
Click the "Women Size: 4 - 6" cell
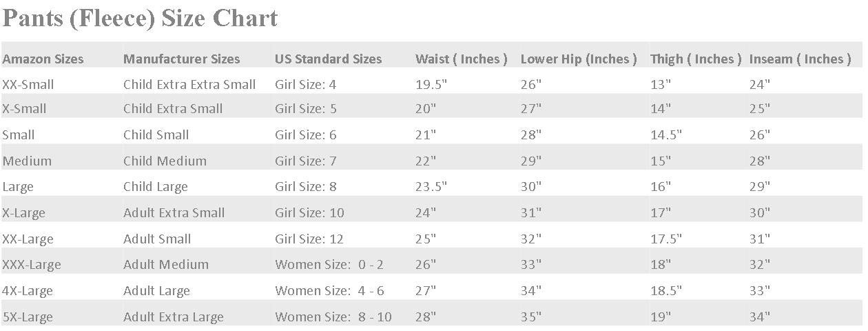point(329,291)
